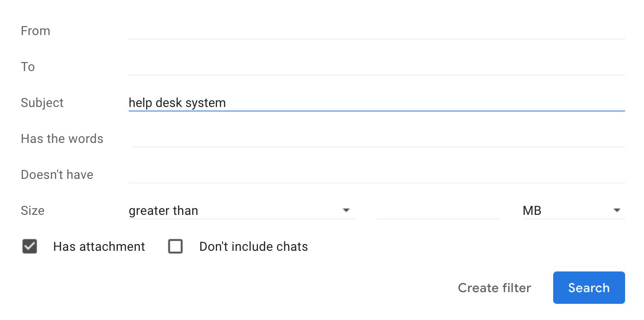Click the arrow beside 'greater than'
This screenshot has width=644, height=320.
click(x=346, y=210)
